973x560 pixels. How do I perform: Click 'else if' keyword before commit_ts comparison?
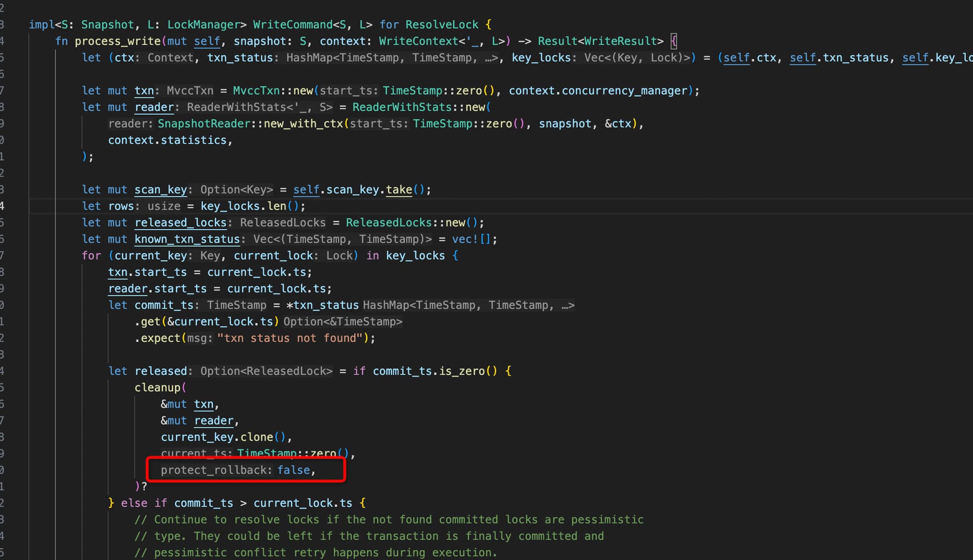pyautogui.click(x=143, y=503)
